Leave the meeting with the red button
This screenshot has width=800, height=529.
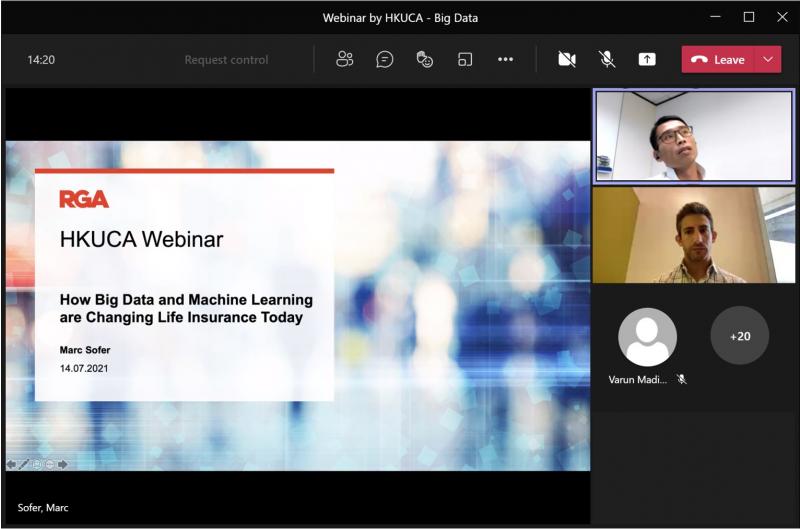(x=718, y=59)
